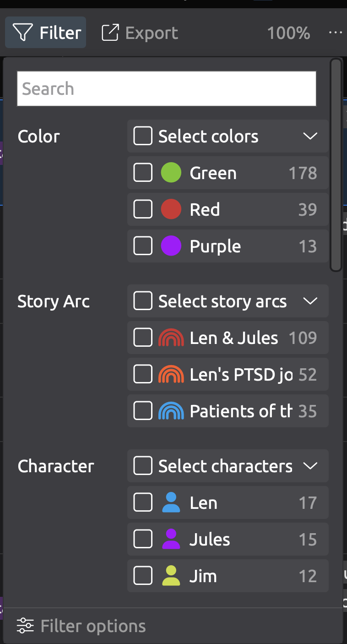The width and height of the screenshot is (347, 644).
Task: Click the purple color swatch circle
Action: click(171, 246)
